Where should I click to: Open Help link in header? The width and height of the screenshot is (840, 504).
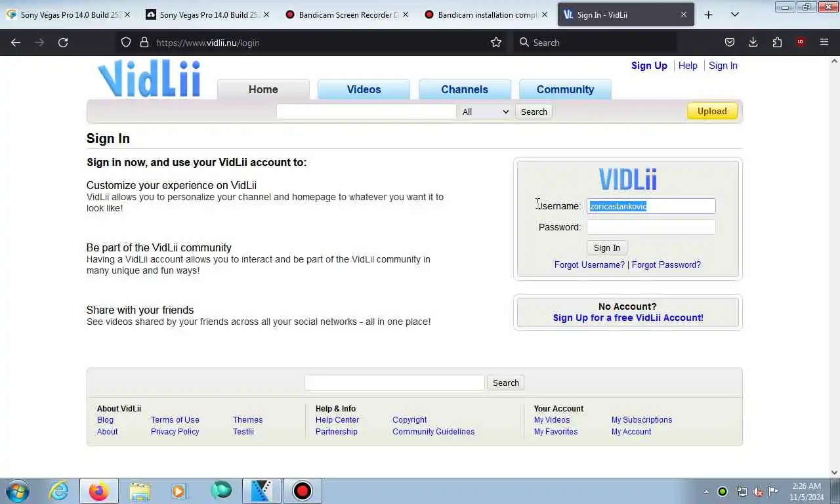pyautogui.click(x=688, y=66)
